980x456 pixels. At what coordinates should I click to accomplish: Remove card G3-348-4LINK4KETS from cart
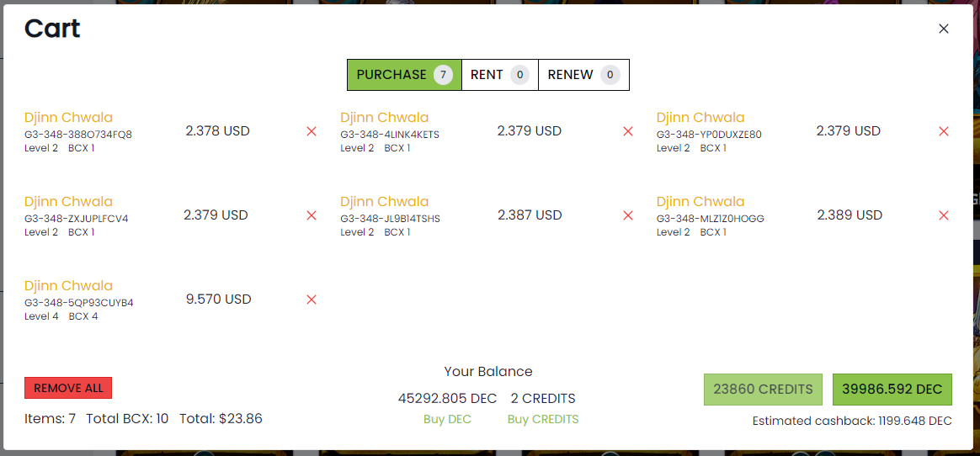(628, 131)
